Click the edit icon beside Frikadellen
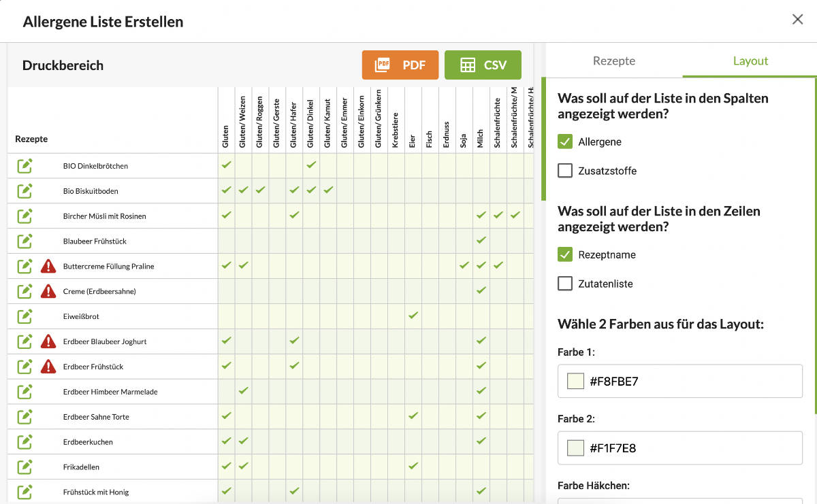 coord(25,467)
